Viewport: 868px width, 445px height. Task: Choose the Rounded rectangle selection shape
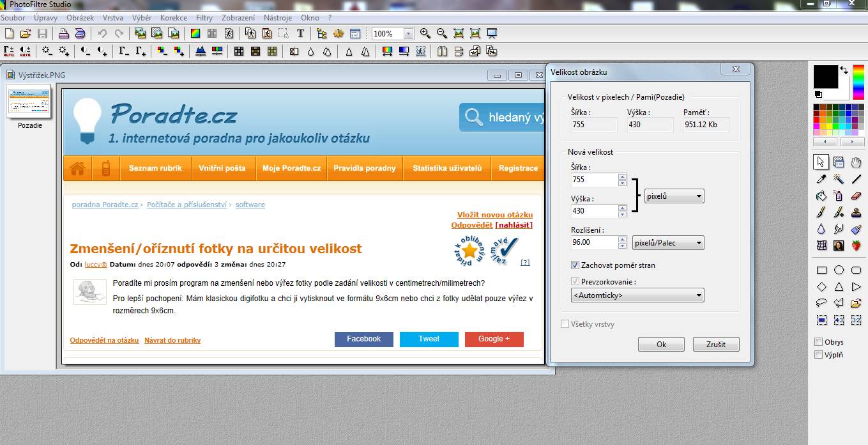tap(856, 270)
